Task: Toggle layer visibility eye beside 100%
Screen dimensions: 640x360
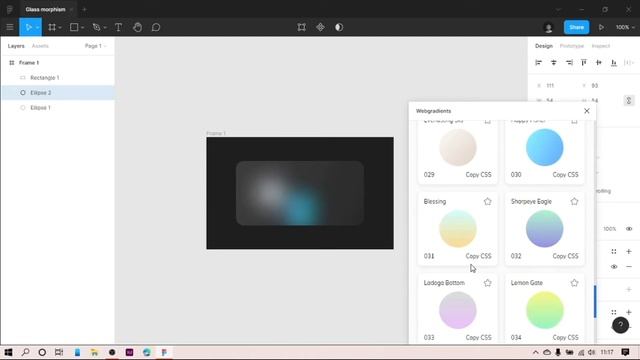Action: pyautogui.click(x=629, y=229)
